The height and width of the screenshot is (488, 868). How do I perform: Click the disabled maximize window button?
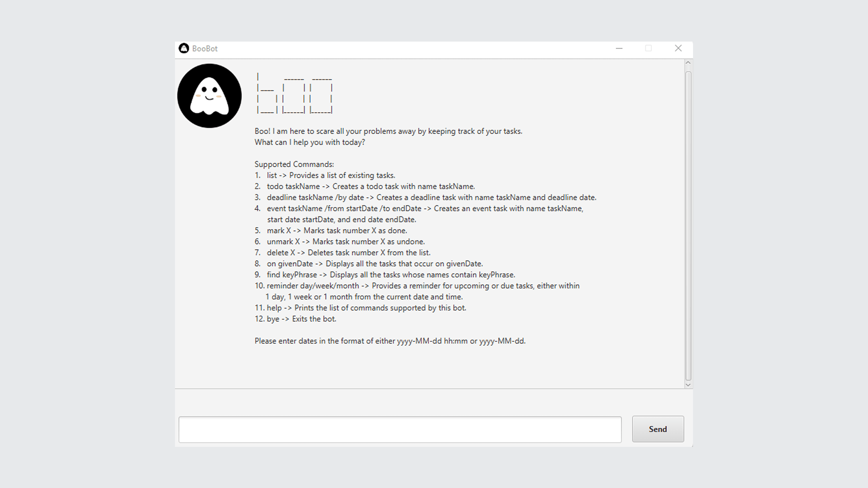(648, 49)
